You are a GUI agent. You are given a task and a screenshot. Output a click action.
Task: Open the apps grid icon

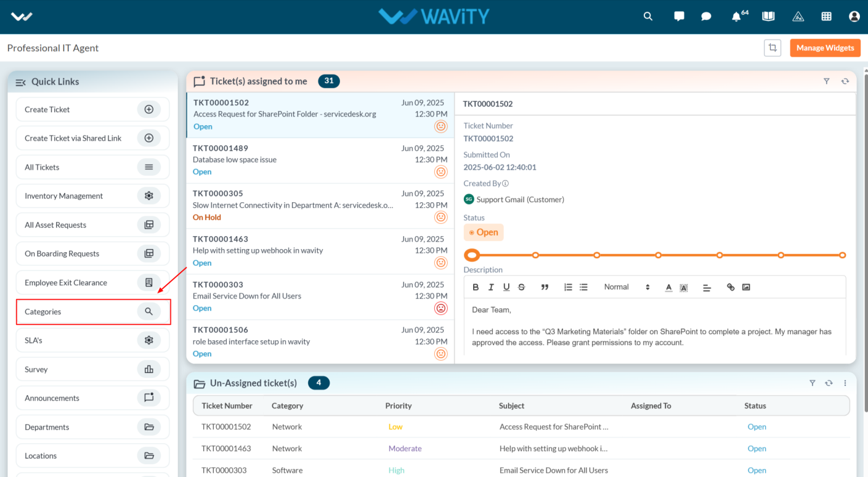click(827, 17)
